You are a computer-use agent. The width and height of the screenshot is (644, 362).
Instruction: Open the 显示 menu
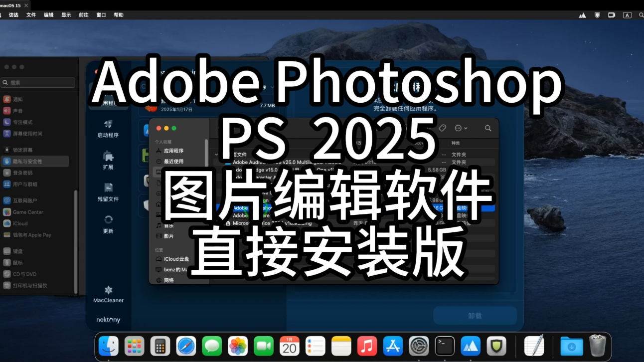[x=66, y=15]
